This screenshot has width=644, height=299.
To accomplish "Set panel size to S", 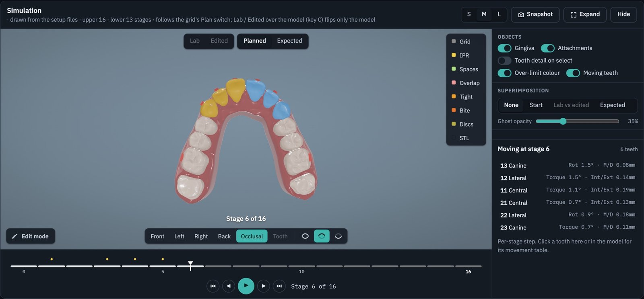I will coord(469,14).
